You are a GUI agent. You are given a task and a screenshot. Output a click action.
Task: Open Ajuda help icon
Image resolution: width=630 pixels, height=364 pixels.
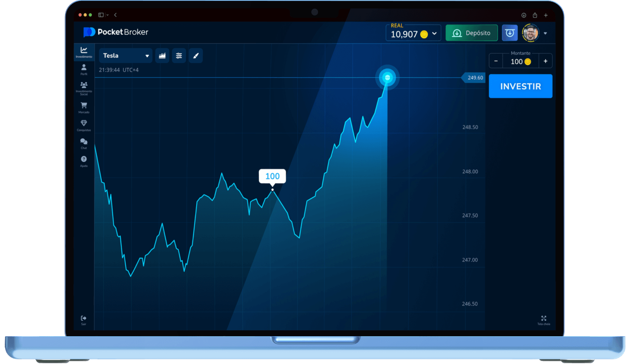click(84, 161)
